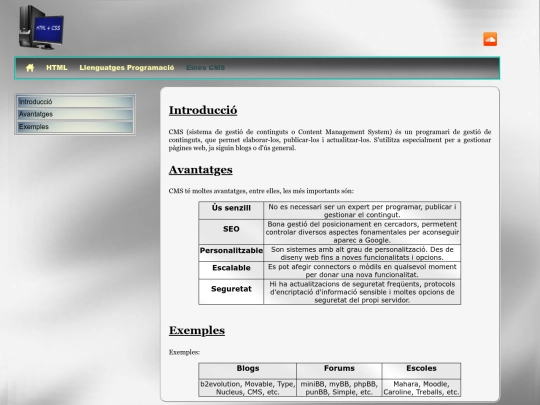Click the Introducció heading
The width and height of the screenshot is (540, 405).
coord(203,110)
